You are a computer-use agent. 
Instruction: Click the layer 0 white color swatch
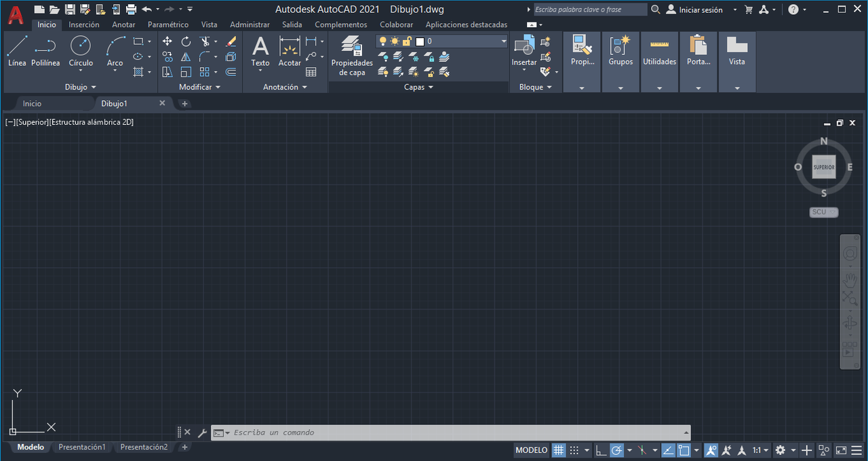click(420, 41)
